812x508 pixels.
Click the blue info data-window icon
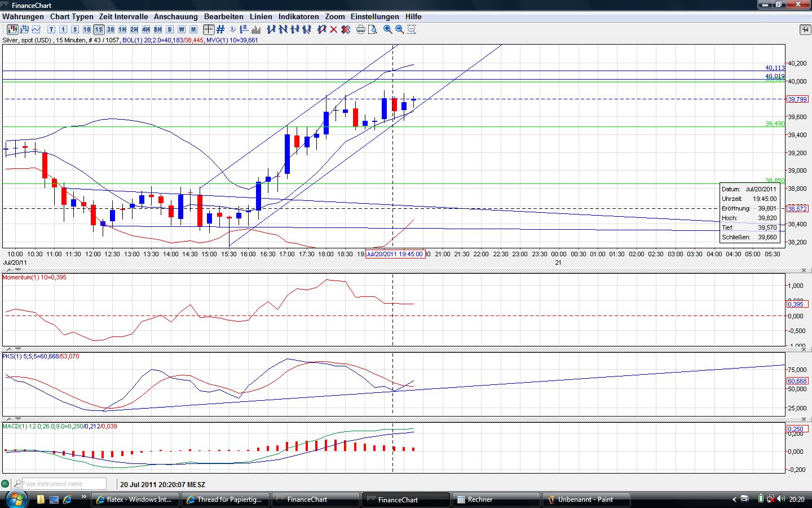tap(232, 29)
